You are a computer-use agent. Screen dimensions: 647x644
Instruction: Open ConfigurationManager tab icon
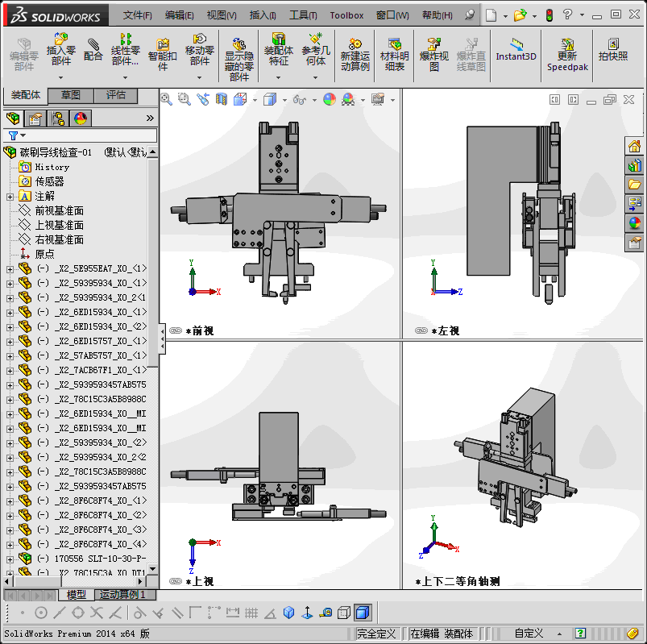click(x=58, y=118)
